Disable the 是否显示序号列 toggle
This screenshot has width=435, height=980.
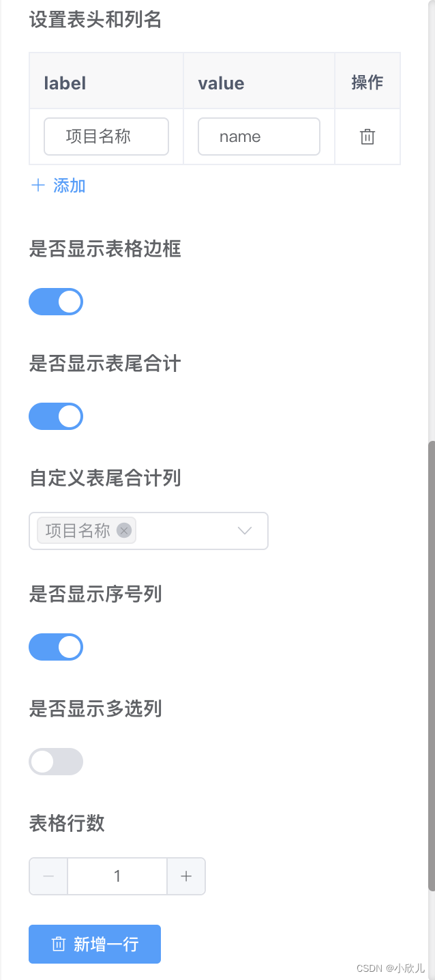[56, 646]
